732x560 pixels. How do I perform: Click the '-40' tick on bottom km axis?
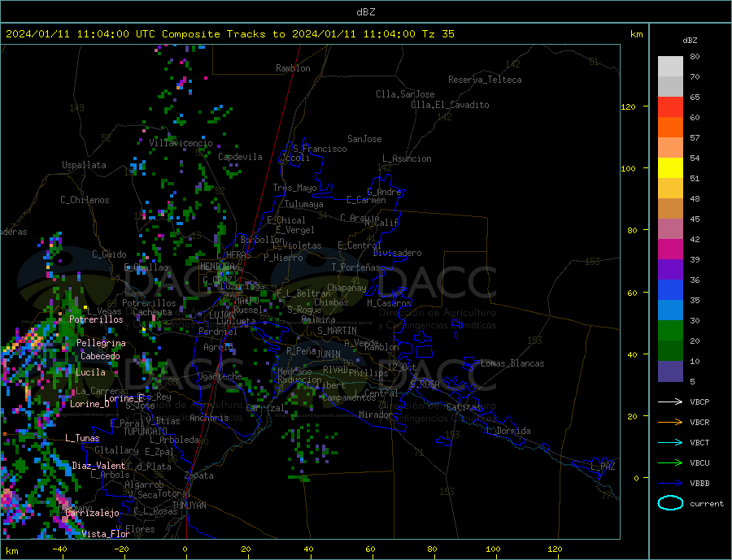point(59,549)
